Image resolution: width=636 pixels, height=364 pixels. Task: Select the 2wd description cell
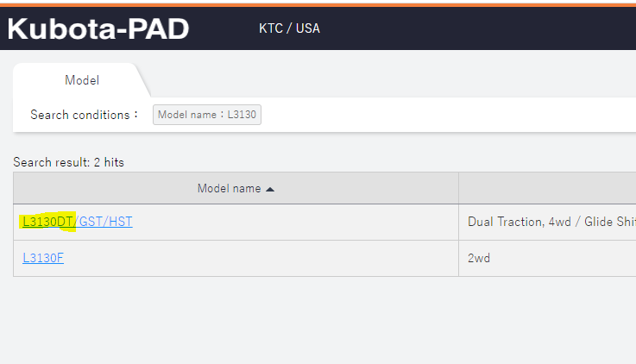(480, 258)
